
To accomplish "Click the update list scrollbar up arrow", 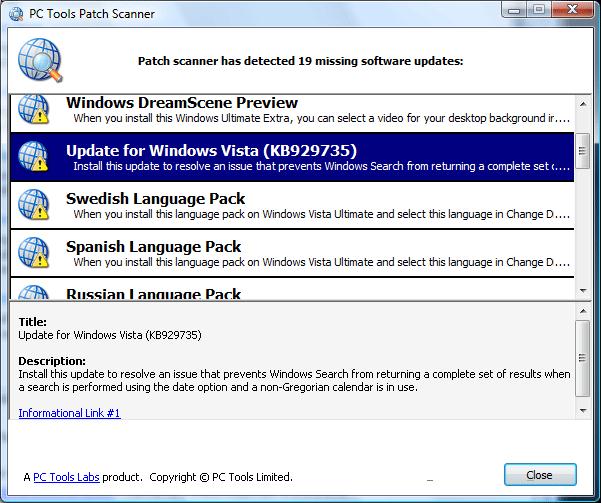I will tap(582, 103).
